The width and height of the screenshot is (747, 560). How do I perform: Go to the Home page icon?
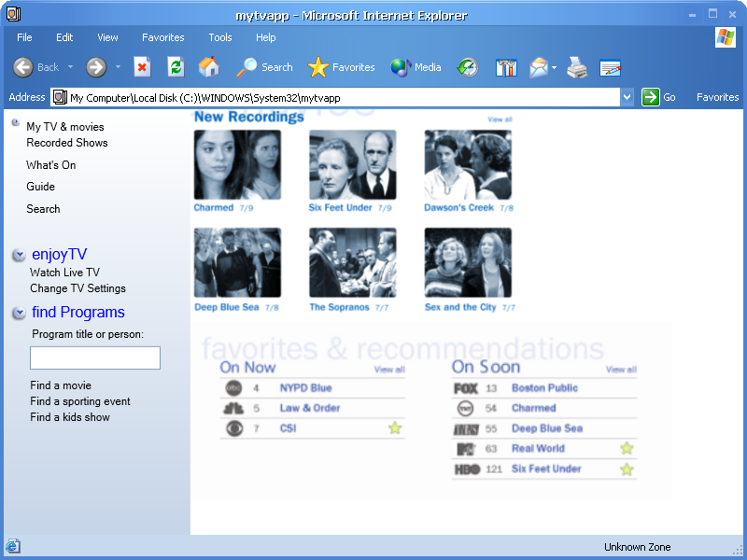tap(209, 67)
